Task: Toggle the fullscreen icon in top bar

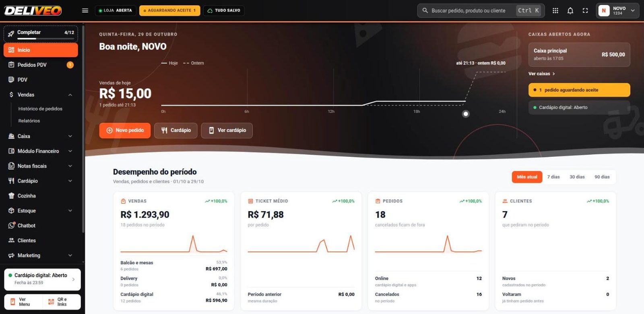Action: [x=585, y=10]
